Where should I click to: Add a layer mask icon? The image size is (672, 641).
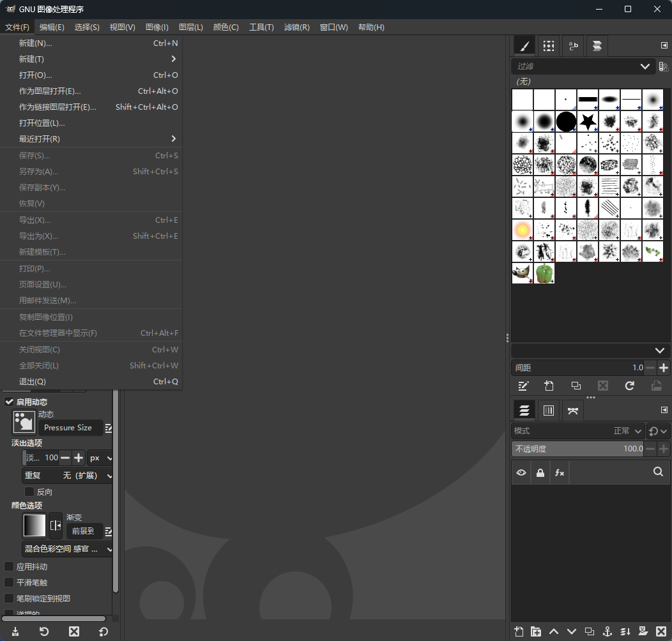[x=643, y=631]
